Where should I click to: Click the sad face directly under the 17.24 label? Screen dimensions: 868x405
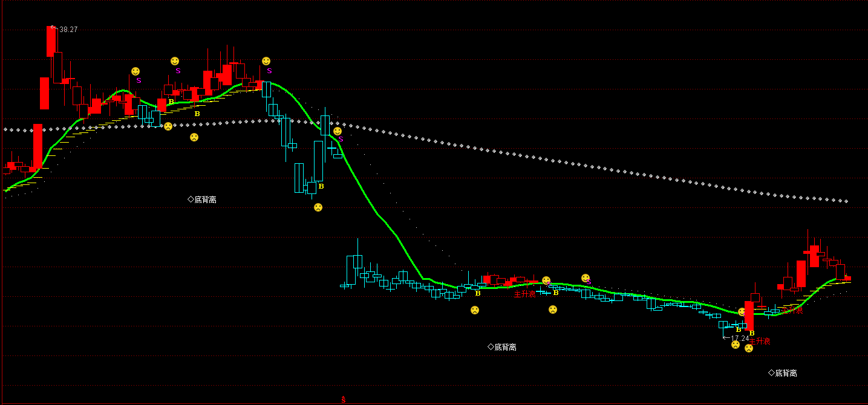[736, 345]
